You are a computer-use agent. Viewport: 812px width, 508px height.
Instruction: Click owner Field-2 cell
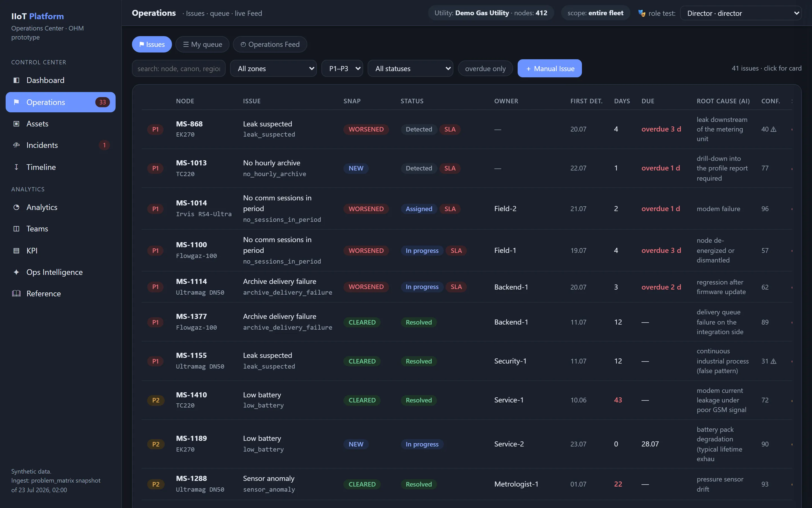[x=505, y=209]
